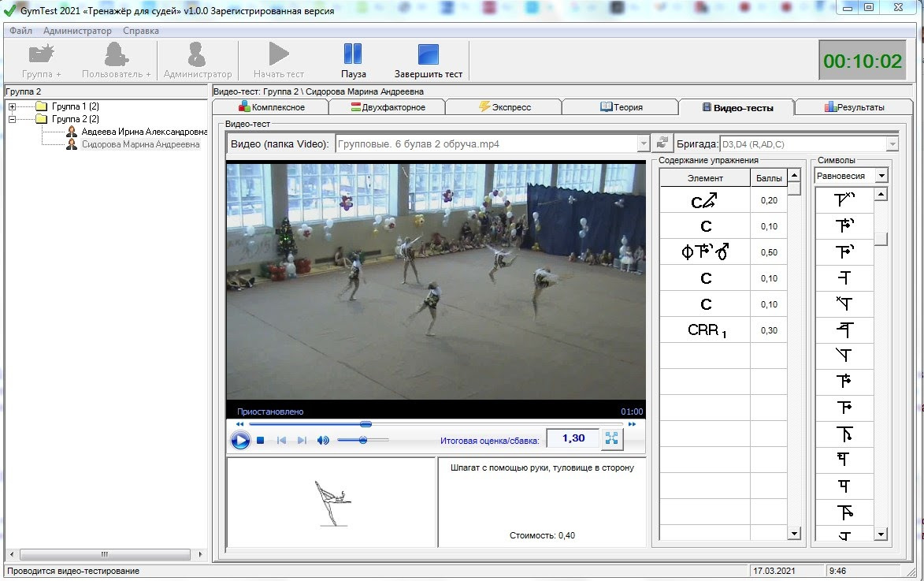
Task: Click the fullscreen icon beside the score
Action: point(611,439)
